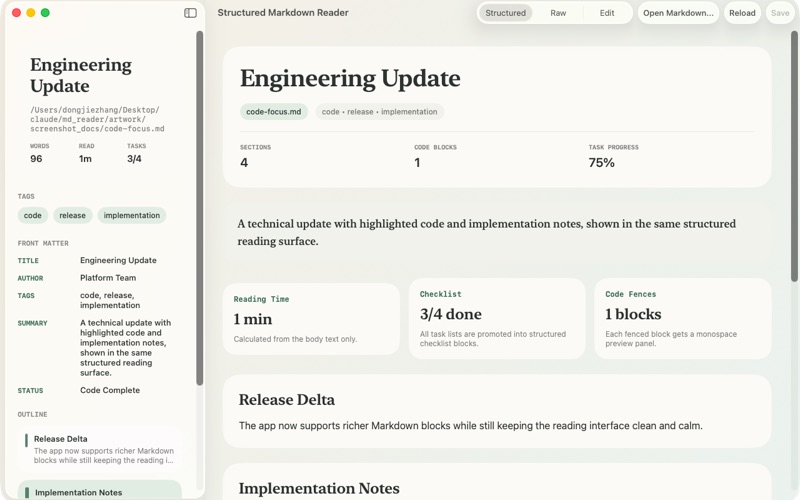
Task: Select the Checklist 3/4 done card
Action: pyautogui.click(x=497, y=318)
